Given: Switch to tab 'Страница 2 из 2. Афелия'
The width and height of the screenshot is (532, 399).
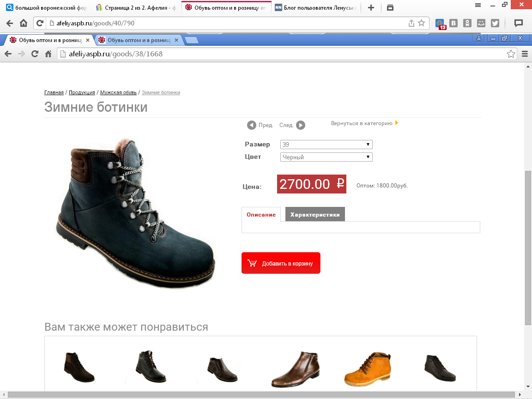Looking at the screenshot, I should [x=136, y=7].
